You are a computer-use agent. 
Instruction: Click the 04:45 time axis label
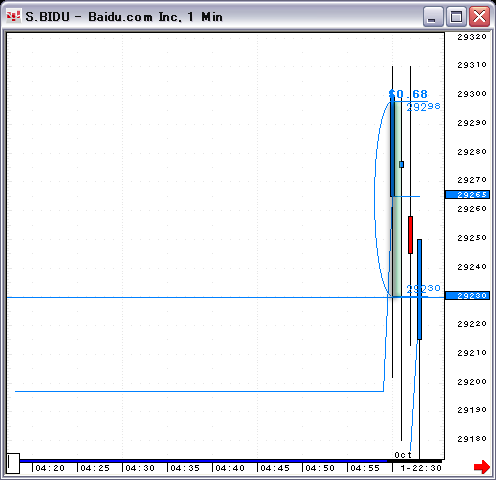pos(275,468)
